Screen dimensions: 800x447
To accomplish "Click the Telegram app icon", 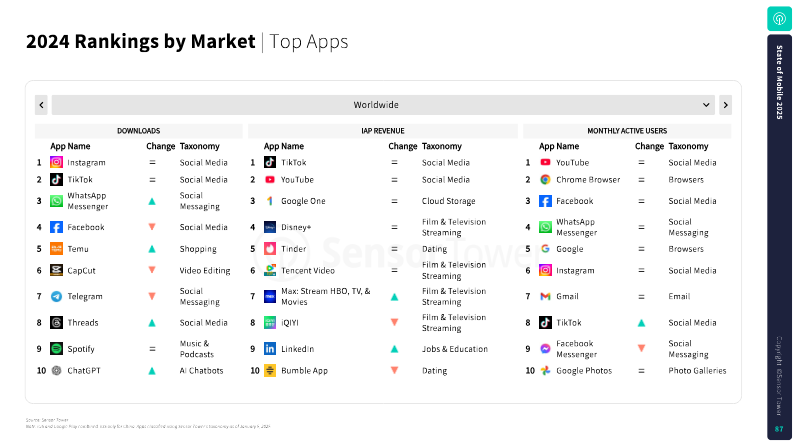I will pos(56,296).
